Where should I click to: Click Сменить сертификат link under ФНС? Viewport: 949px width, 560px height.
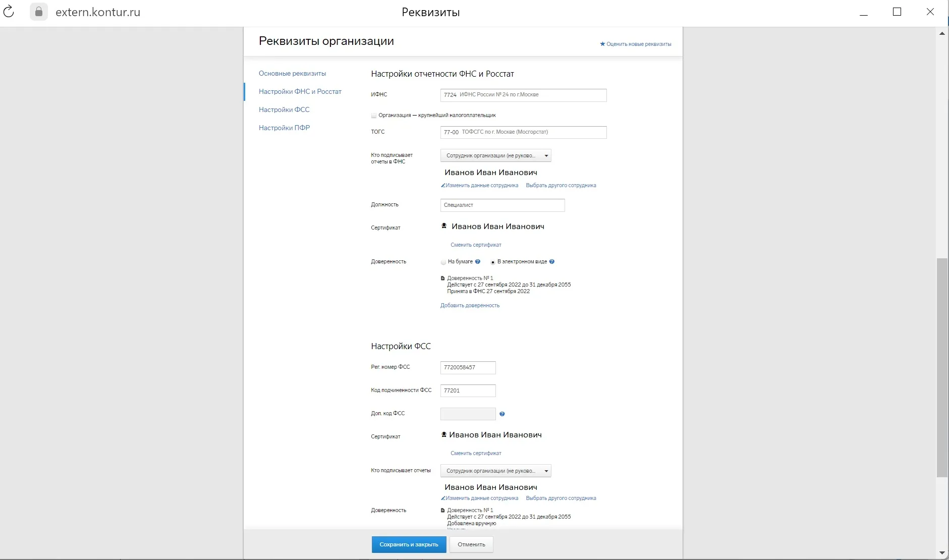point(476,245)
